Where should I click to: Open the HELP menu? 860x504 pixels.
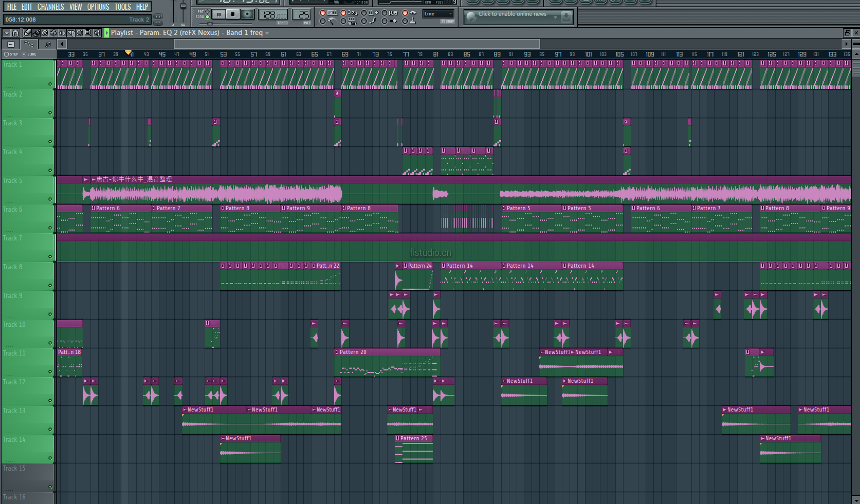tap(142, 7)
